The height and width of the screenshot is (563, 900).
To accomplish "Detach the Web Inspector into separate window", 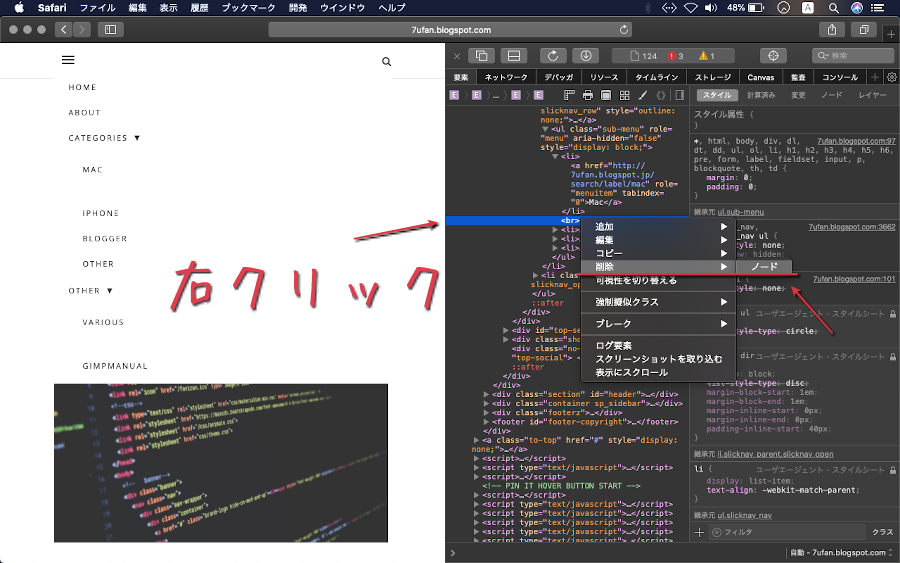I will coord(482,56).
